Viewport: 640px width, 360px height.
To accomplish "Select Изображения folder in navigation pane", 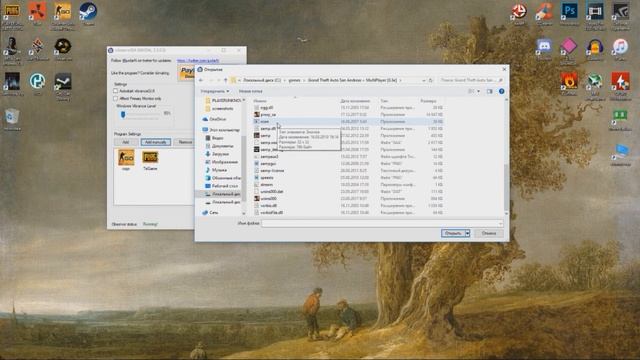I will pos(221,162).
